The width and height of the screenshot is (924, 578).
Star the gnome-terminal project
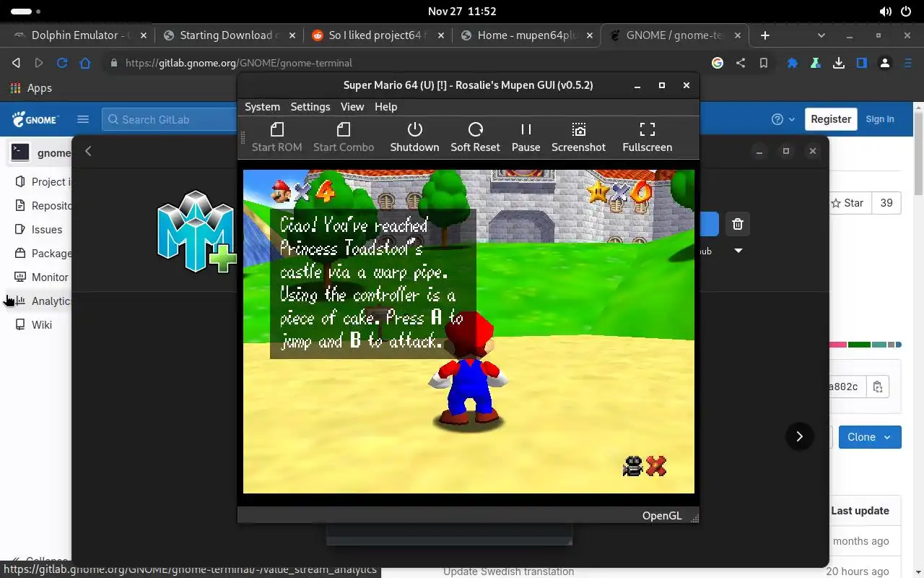click(850, 203)
